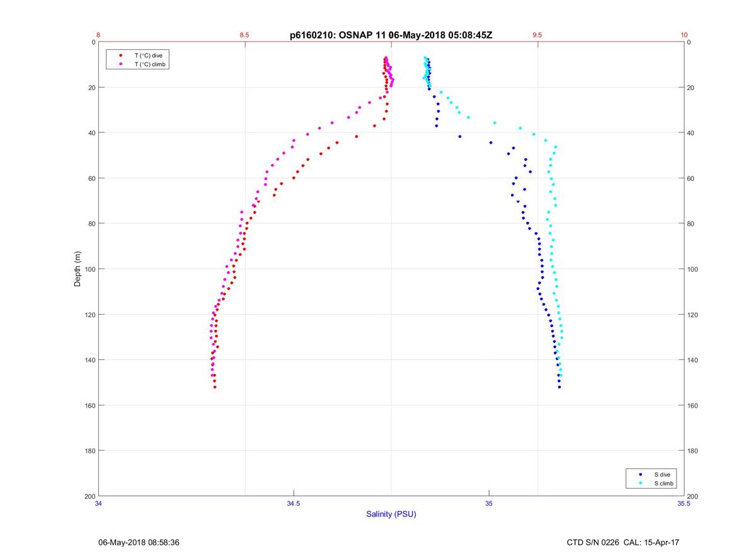
Task: Click the cyan marker of S climb legend
Action: (640, 483)
